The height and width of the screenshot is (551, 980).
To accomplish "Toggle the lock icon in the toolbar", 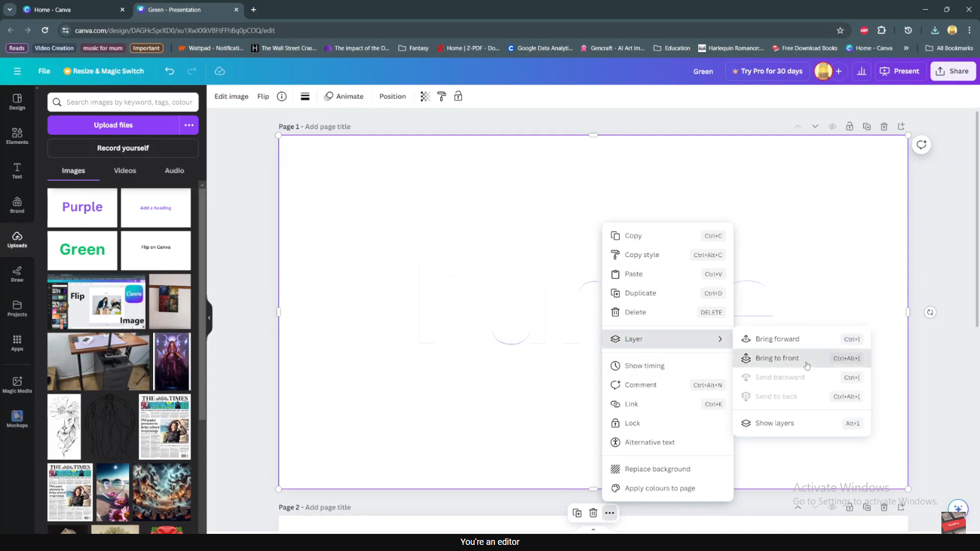I will (x=458, y=97).
